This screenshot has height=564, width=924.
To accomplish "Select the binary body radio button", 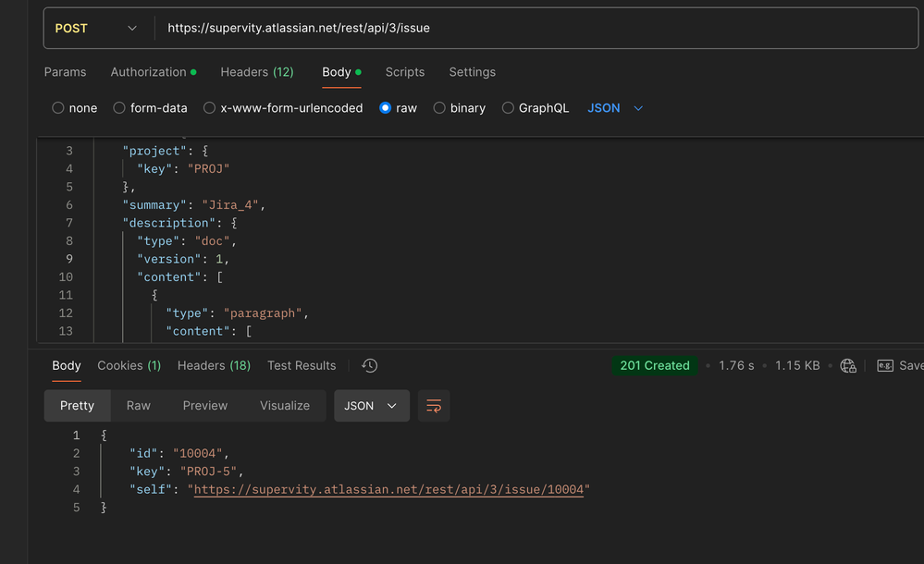I will (x=439, y=108).
